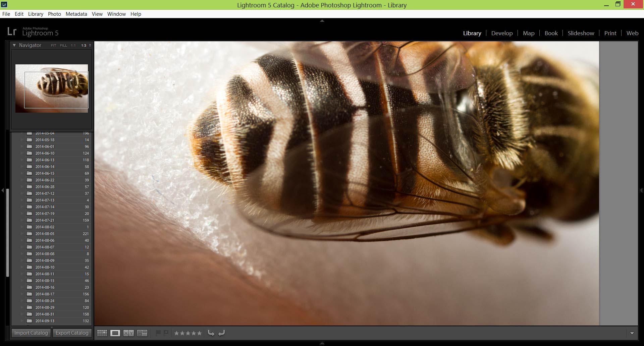644x346 pixels.
Task: Click folder icon beside 2014-09-13
Action: click(x=30, y=321)
